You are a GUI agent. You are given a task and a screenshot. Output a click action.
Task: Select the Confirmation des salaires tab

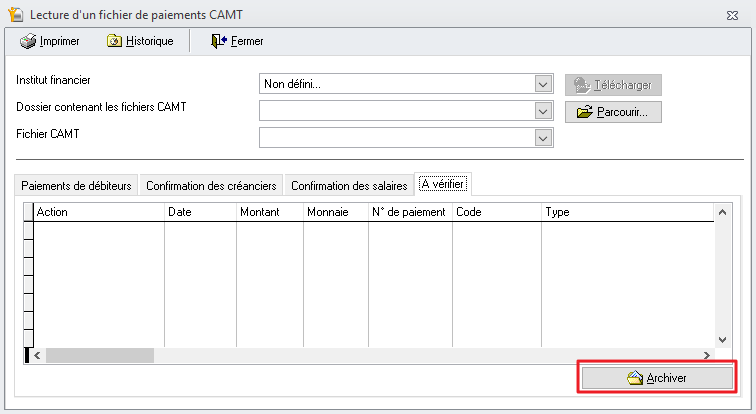click(349, 186)
